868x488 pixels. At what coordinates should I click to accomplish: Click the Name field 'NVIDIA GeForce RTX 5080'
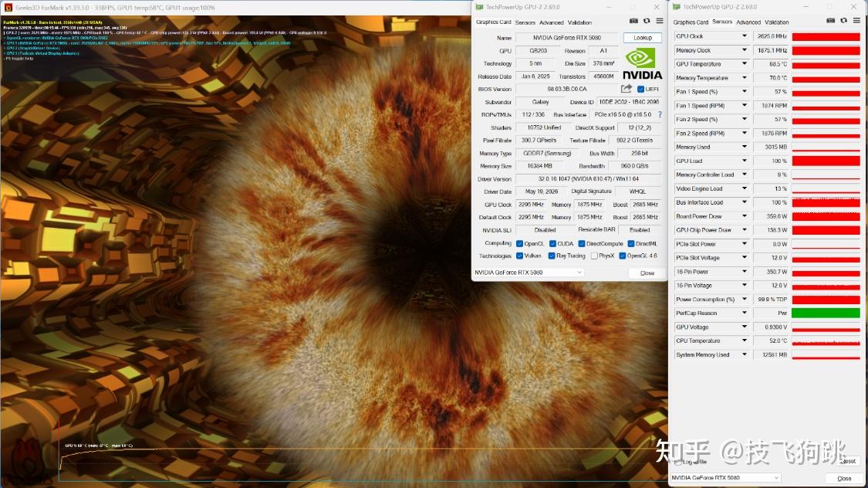click(567, 38)
